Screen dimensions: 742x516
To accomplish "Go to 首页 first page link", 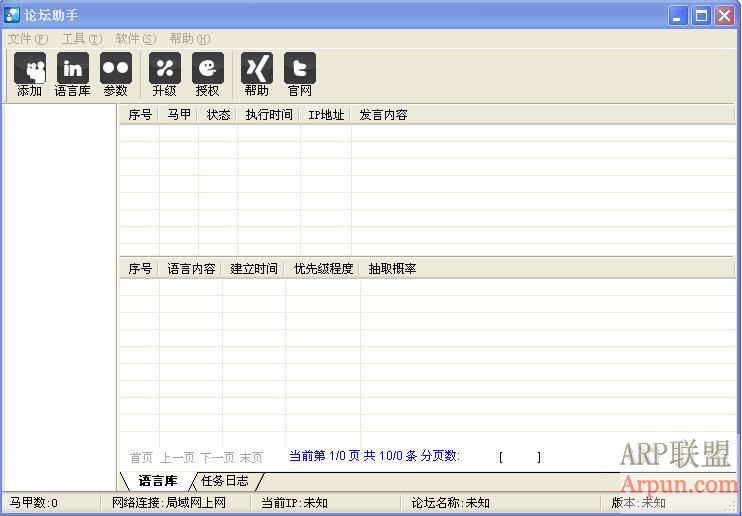I will [x=141, y=457].
